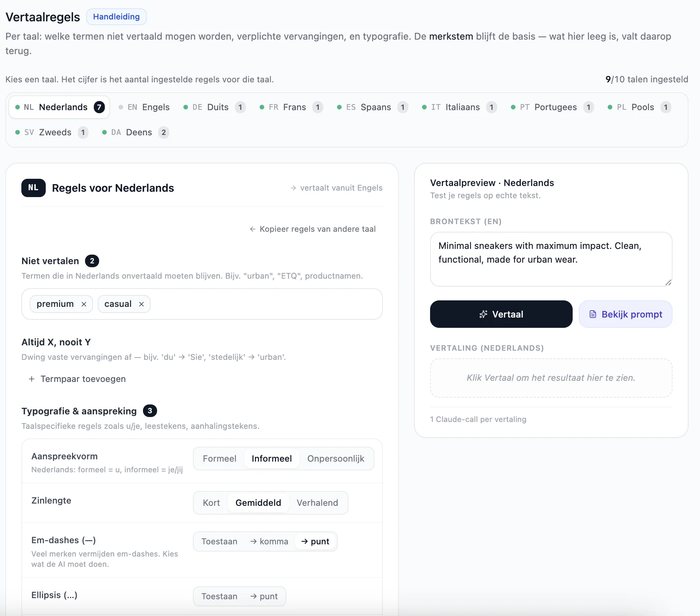700x616 pixels.
Task: Set Aanspreekvorm to Formeel
Action: pos(220,459)
